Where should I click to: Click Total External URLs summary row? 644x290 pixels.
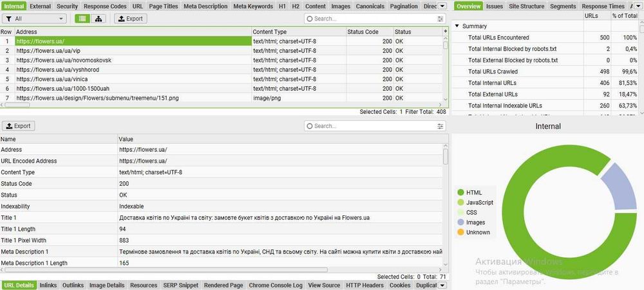coord(545,94)
